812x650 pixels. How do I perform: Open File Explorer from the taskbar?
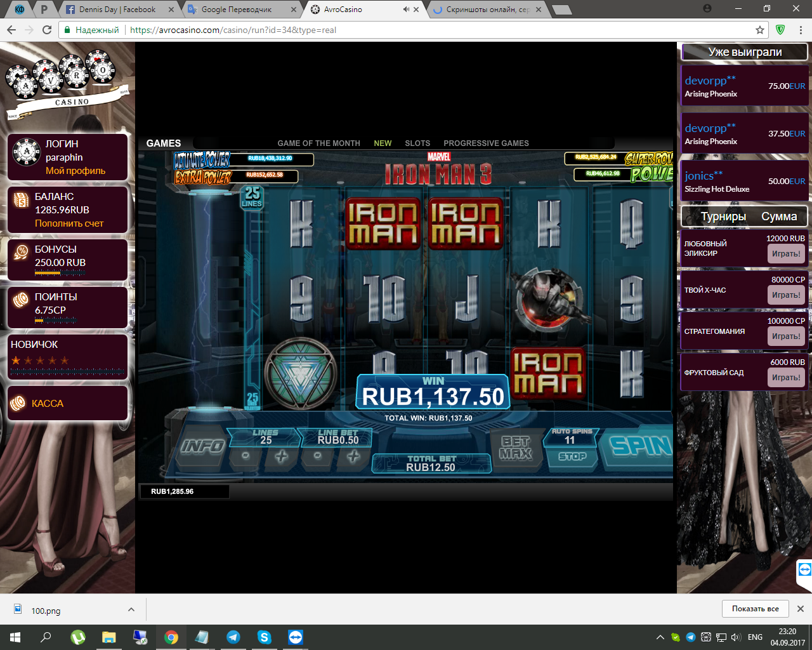click(x=109, y=637)
